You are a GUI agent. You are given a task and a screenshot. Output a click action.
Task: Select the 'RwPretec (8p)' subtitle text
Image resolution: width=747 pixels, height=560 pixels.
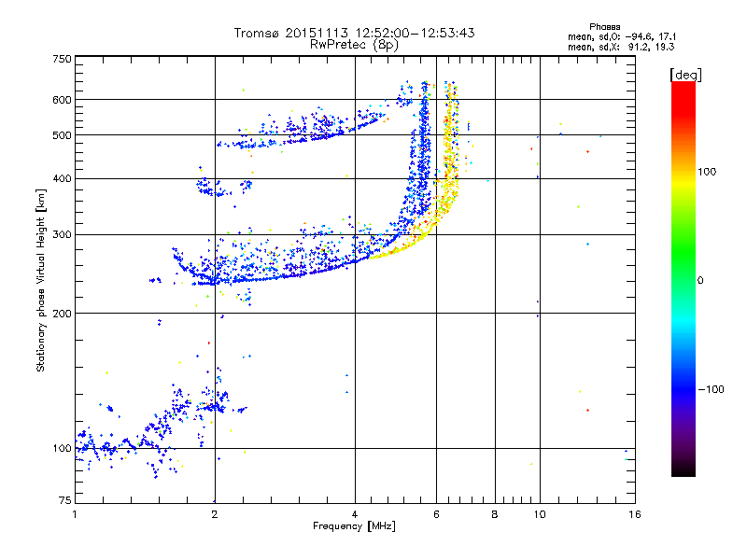[x=354, y=45]
